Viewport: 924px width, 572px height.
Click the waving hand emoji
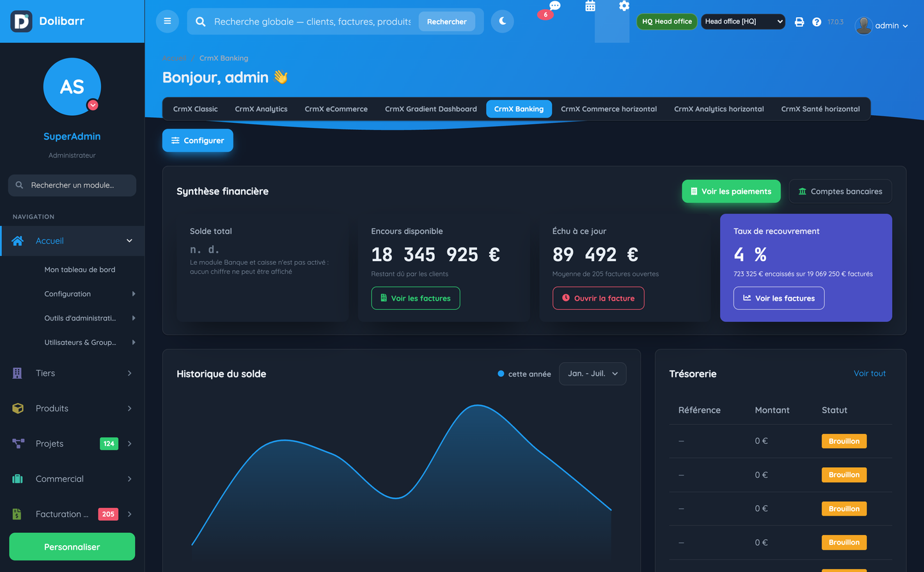click(281, 77)
